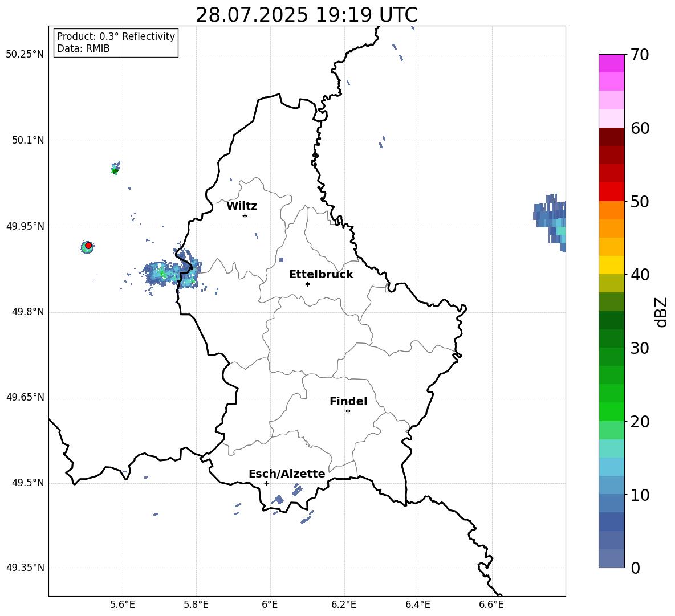Click the 49.65°N latitude label
Screen dimensions: 675x616
click(x=25, y=397)
